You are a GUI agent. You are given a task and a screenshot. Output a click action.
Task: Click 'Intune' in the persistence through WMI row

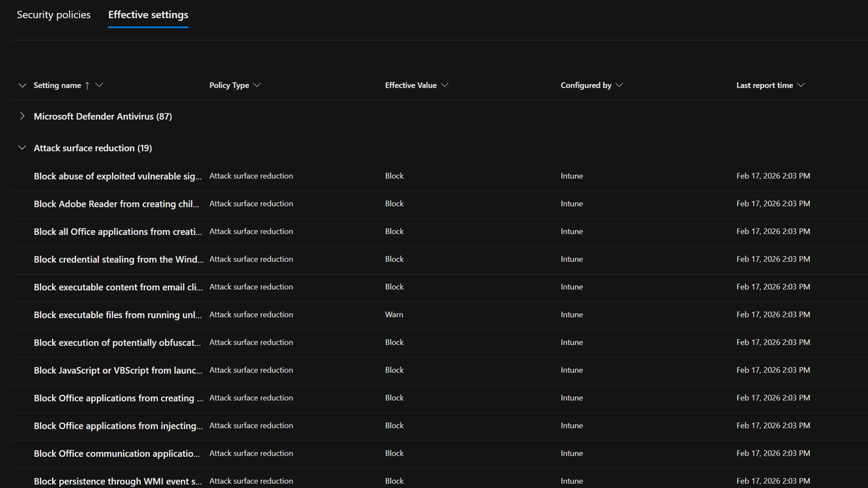coord(571,481)
